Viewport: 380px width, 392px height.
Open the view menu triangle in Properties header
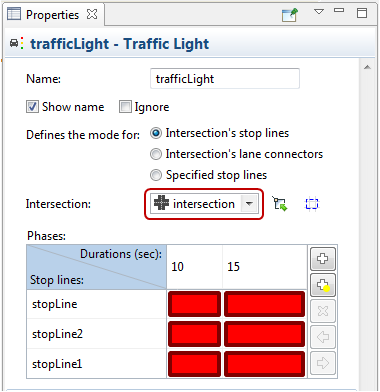(x=319, y=12)
